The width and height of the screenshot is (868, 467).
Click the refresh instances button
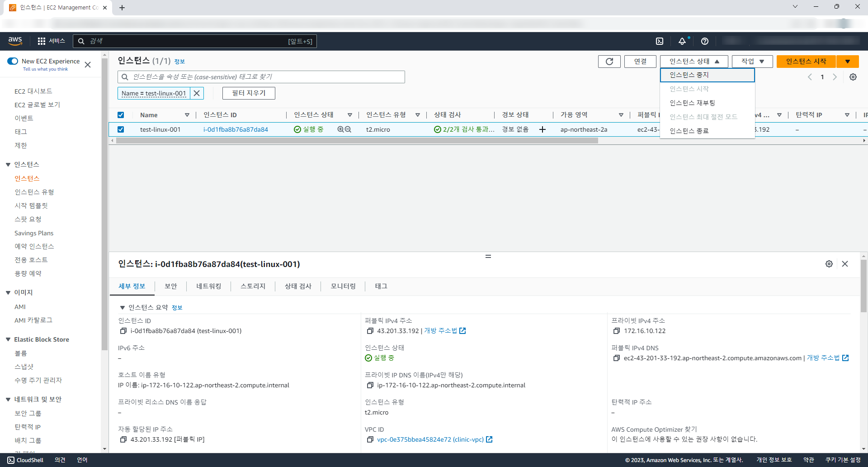(x=609, y=62)
